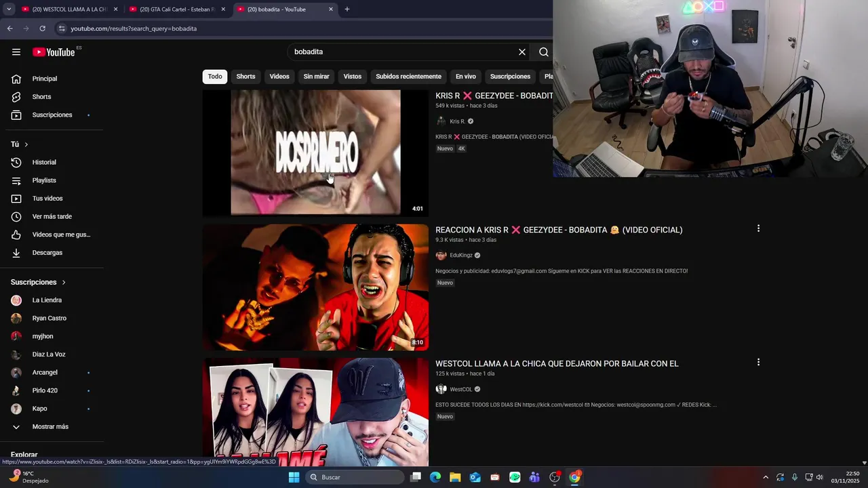This screenshot has height=488, width=868.
Task: Open Suscripciones in the sidebar
Action: coord(52,115)
